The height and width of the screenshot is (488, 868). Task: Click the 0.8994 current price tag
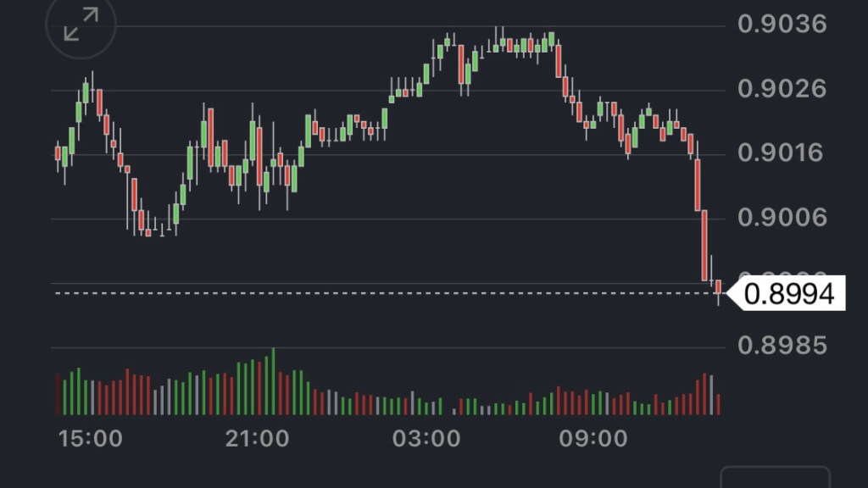click(787, 294)
